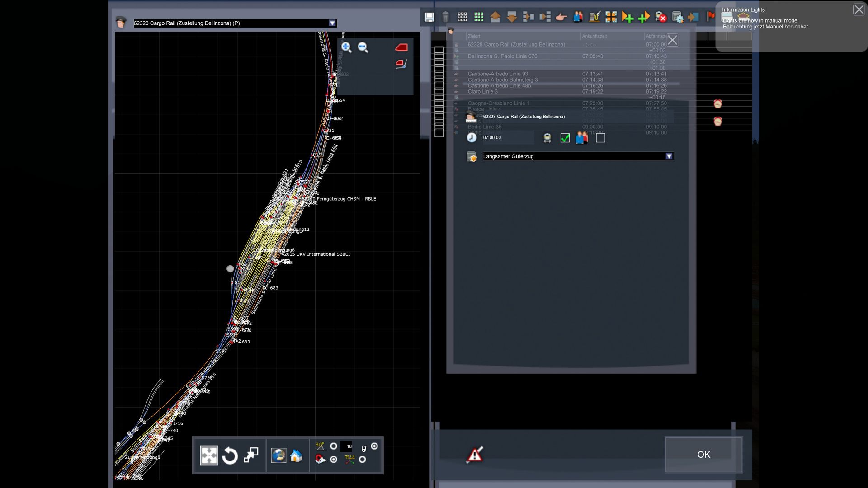Open the 62328 Cargo Rail service dropdown
Image resolution: width=868 pixels, height=488 pixels.
332,23
